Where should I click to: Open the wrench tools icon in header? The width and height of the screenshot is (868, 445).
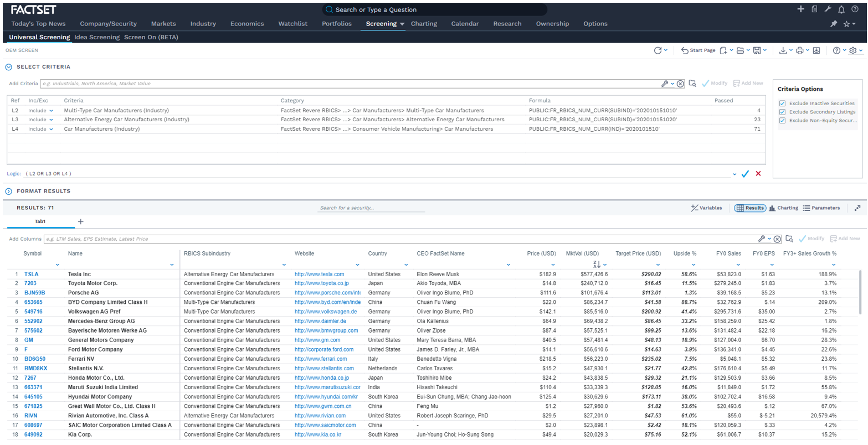coord(828,9)
